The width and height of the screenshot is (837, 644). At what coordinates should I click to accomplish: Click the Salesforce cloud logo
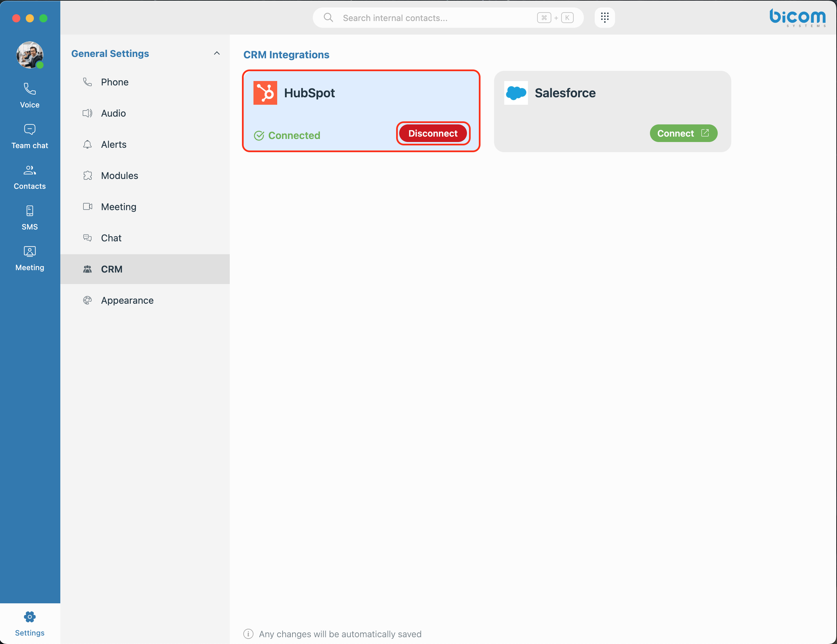(516, 93)
